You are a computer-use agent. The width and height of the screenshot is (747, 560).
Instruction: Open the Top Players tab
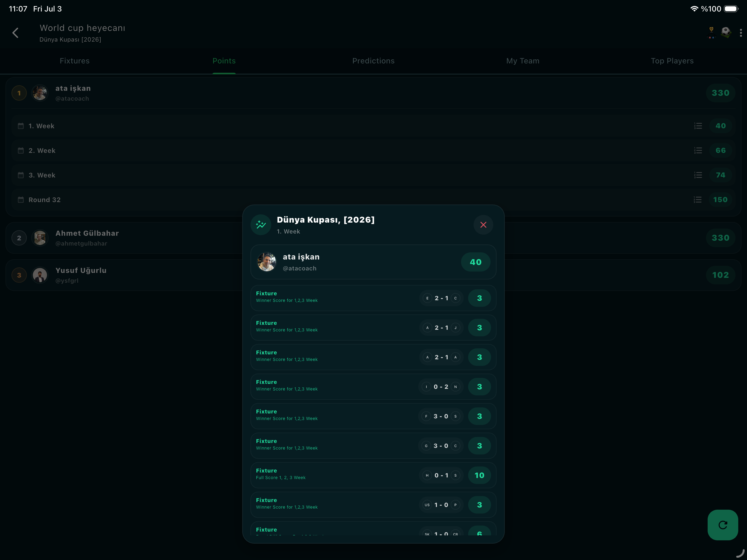tap(672, 61)
